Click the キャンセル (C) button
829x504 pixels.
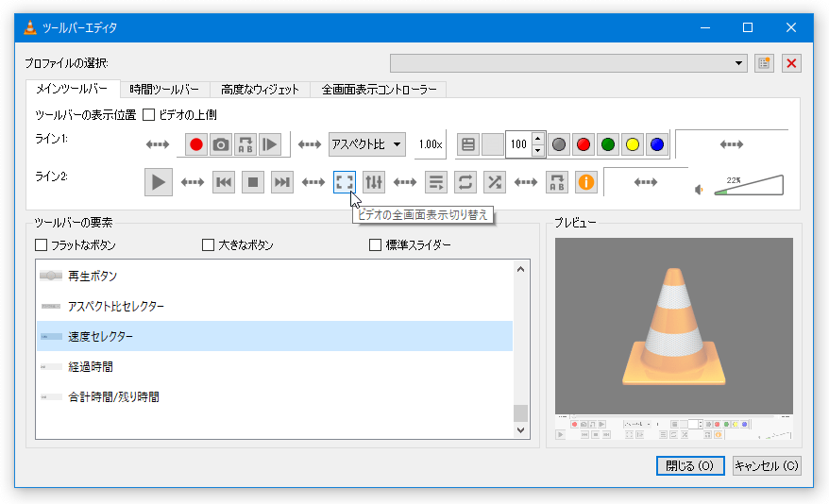(767, 465)
